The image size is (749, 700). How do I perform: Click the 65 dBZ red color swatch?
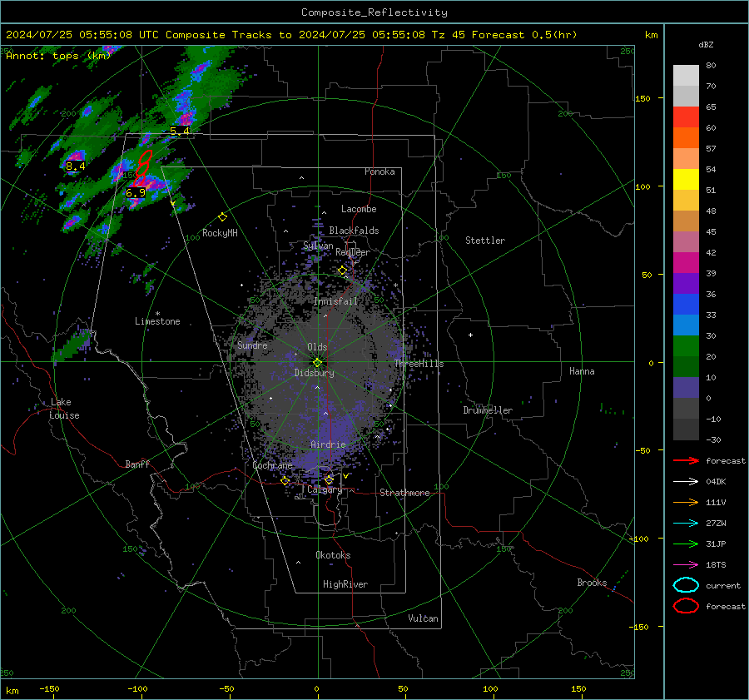tap(686, 117)
